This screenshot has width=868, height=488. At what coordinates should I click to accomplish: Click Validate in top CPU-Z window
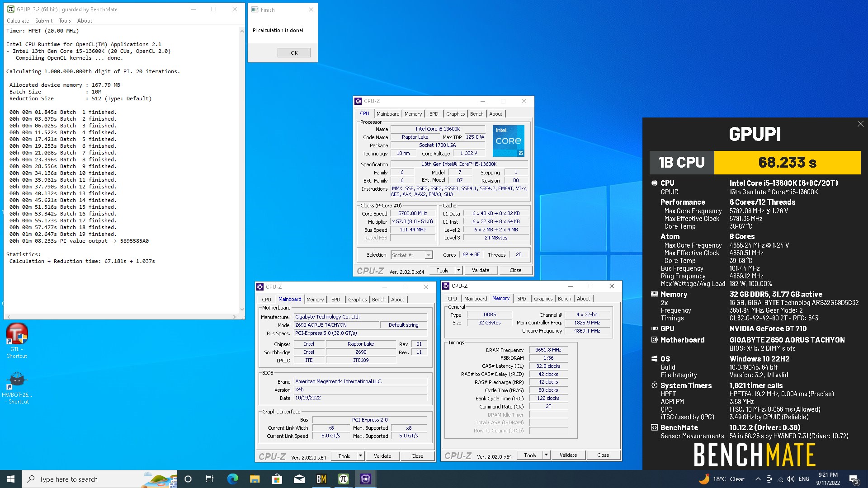tap(481, 270)
